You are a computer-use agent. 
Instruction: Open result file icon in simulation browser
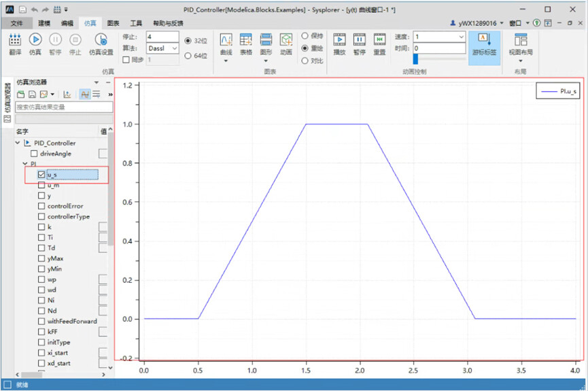click(x=21, y=95)
